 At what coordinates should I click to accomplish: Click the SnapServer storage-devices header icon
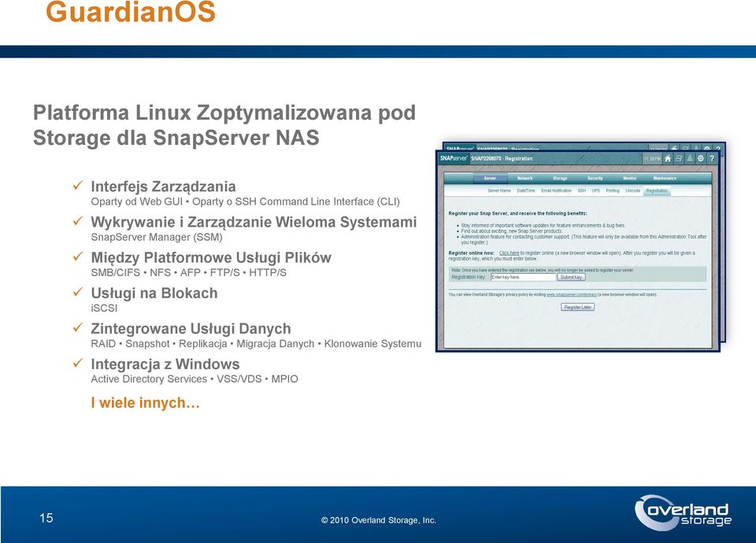click(x=679, y=158)
